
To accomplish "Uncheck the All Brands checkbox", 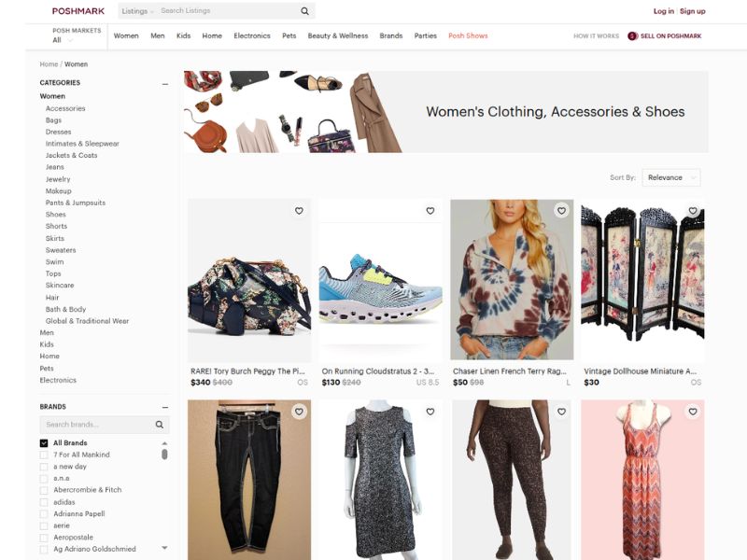I will [44, 442].
